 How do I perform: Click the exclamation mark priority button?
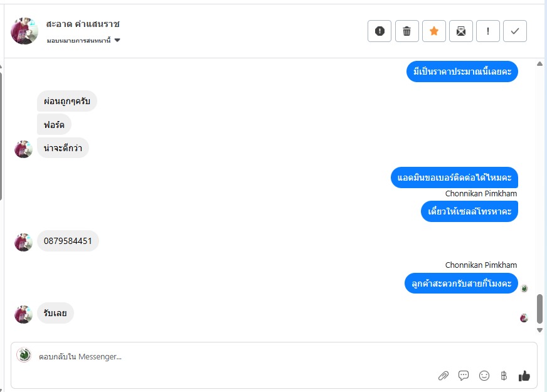pyautogui.click(x=488, y=31)
